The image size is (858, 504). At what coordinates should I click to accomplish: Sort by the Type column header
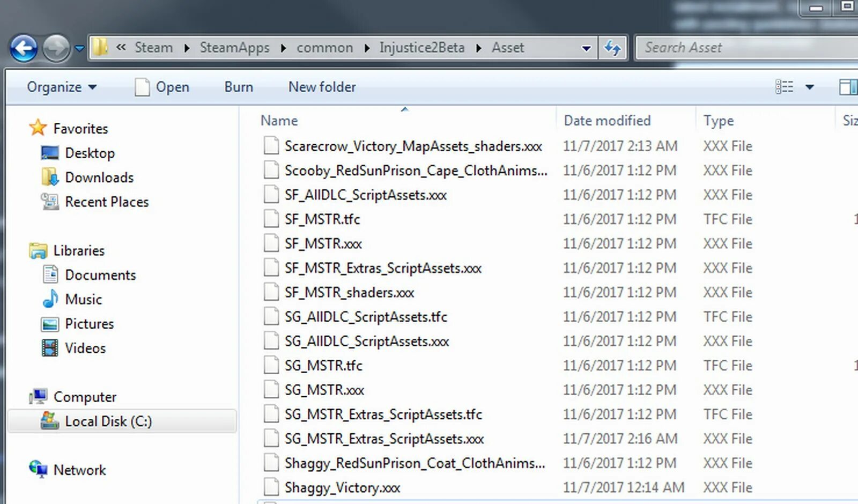pos(718,121)
